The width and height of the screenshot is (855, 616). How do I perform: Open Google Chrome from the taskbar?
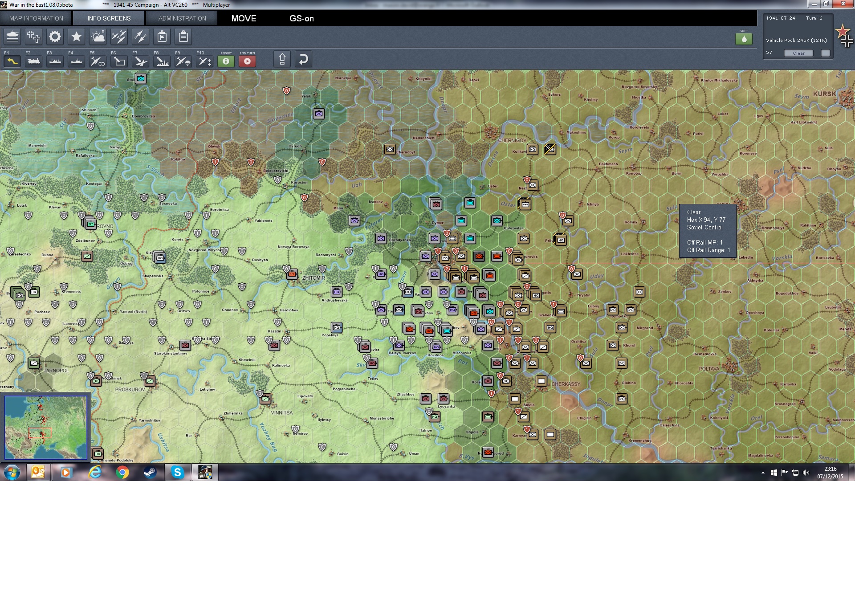click(122, 473)
